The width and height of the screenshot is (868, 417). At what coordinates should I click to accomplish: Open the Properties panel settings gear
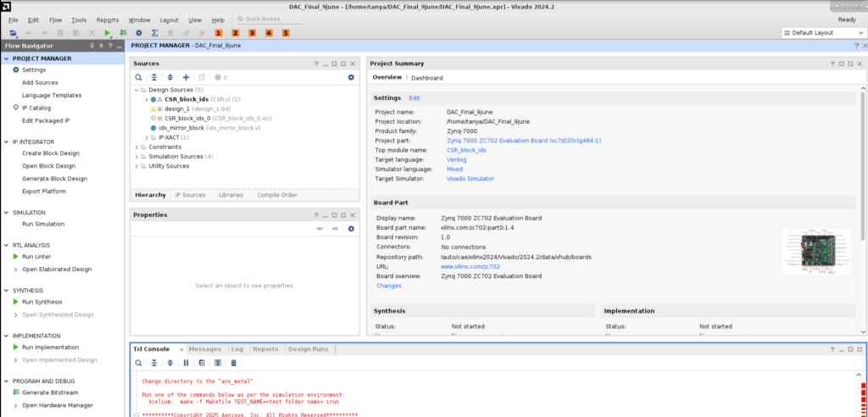click(351, 229)
